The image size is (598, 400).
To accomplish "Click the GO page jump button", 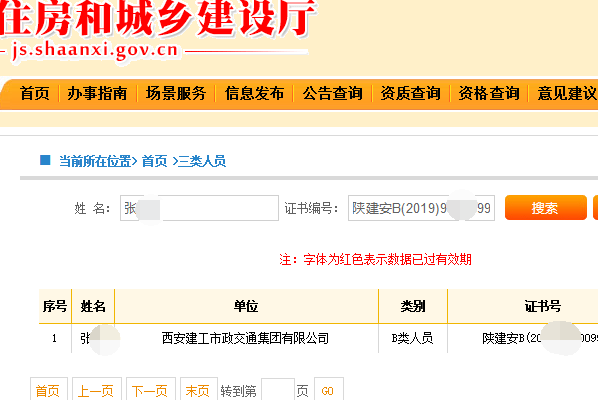I will (x=329, y=390).
